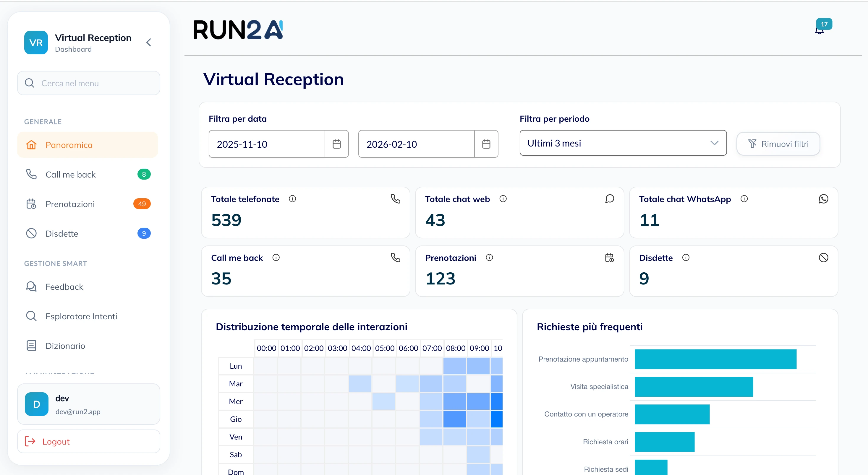Click the Logout link

pos(56,441)
